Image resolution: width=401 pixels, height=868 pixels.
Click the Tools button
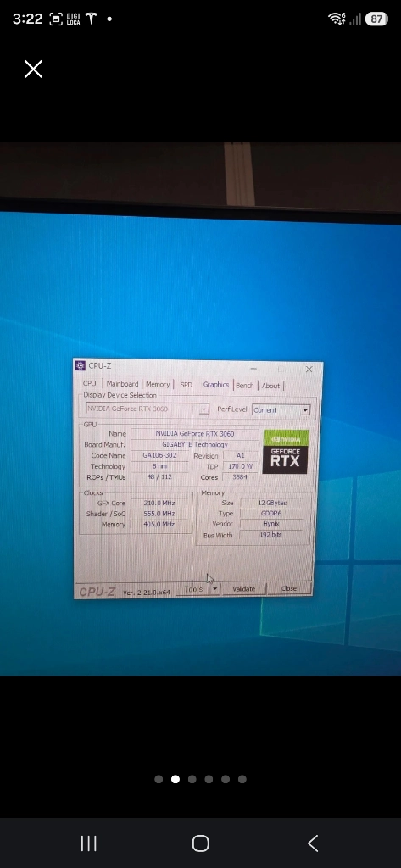pos(193,589)
